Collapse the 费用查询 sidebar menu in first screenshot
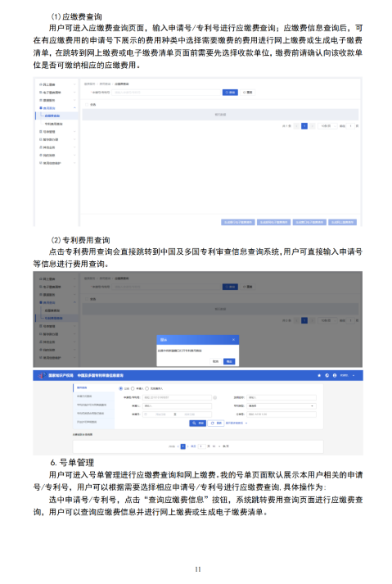This screenshot has height=584, width=392. tap(57, 108)
